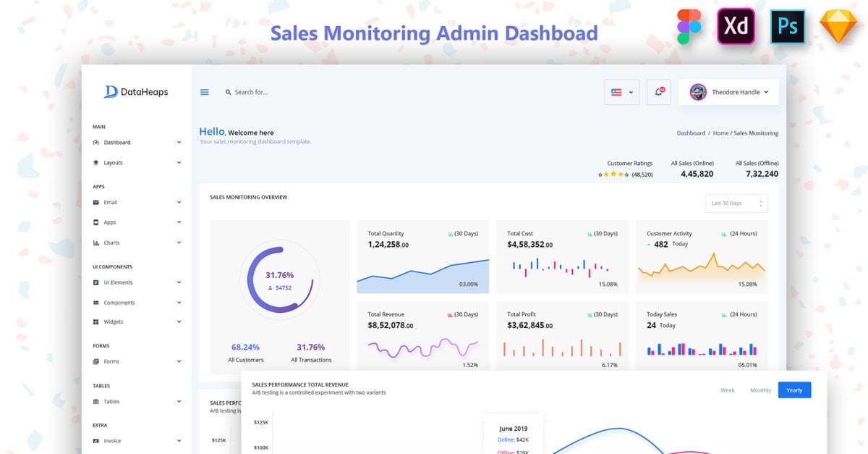Click the Photoshop icon
The width and height of the screenshot is (868, 454).
click(x=788, y=27)
